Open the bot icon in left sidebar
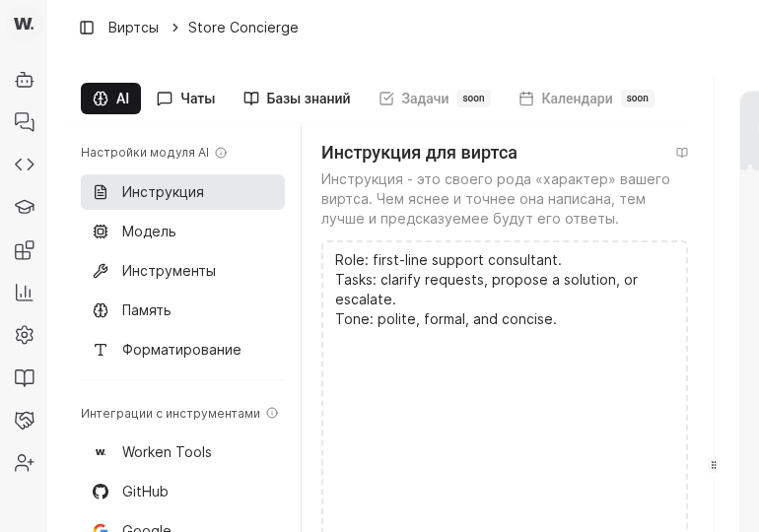759x532 pixels. (25, 80)
